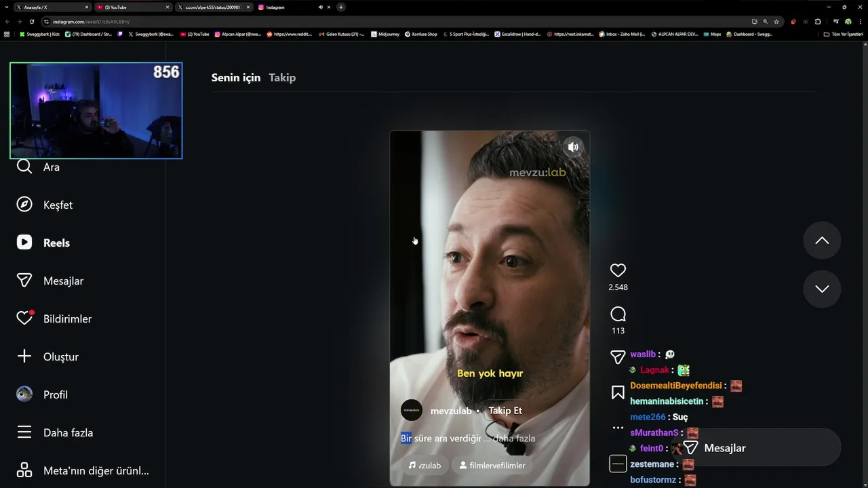This screenshot has width=868, height=488.
Task: Expand caption with daha fazla
Action: point(514,439)
